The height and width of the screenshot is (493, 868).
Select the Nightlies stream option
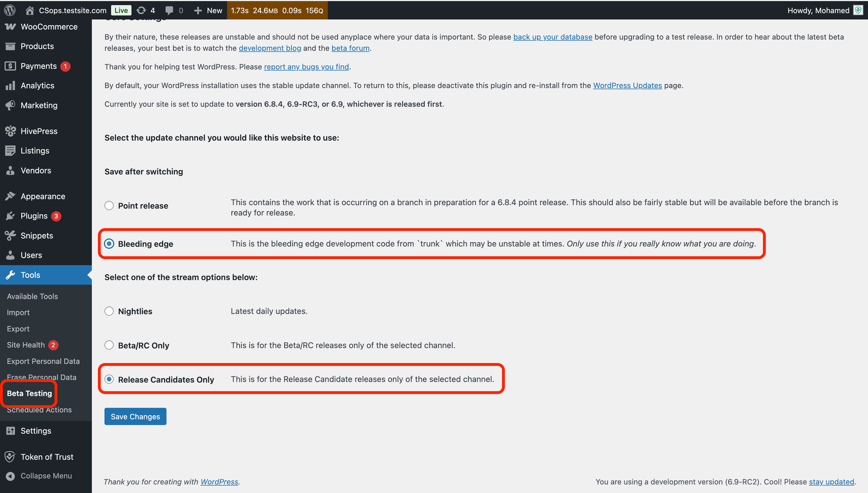tap(109, 311)
